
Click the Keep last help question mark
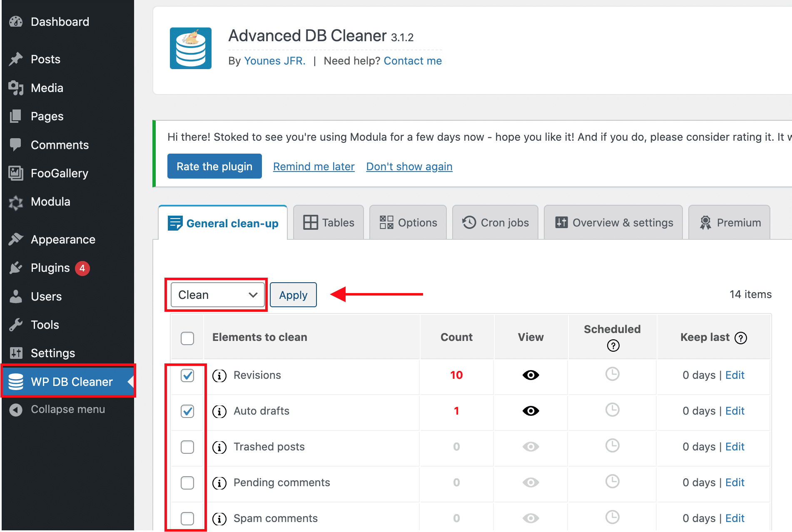(741, 338)
